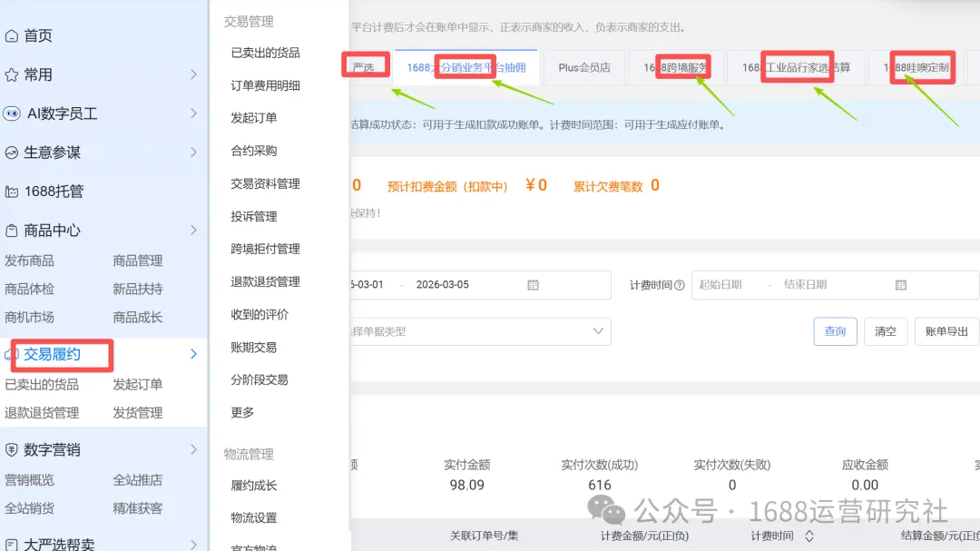Screen dimensions: 980x551
Task: Click the 1688托管 sidebar icon
Action: point(11,192)
